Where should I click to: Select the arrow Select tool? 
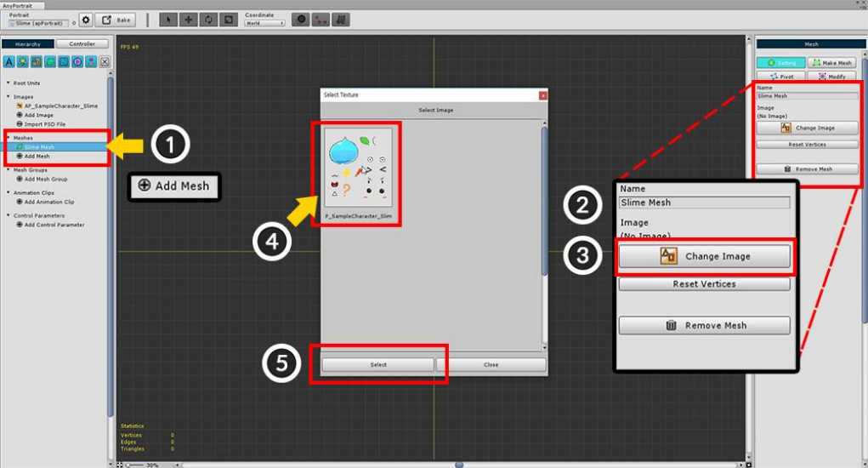pyautogui.click(x=168, y=20)
